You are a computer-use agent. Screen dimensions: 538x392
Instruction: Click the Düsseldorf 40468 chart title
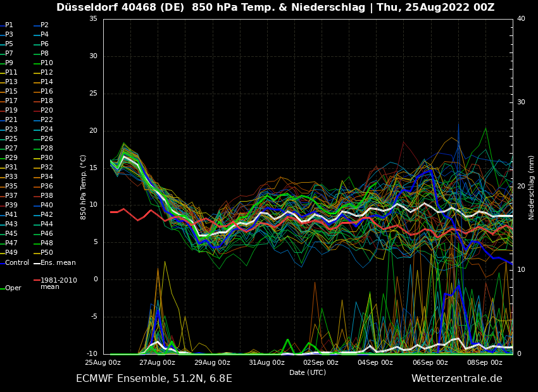(275, 8)
